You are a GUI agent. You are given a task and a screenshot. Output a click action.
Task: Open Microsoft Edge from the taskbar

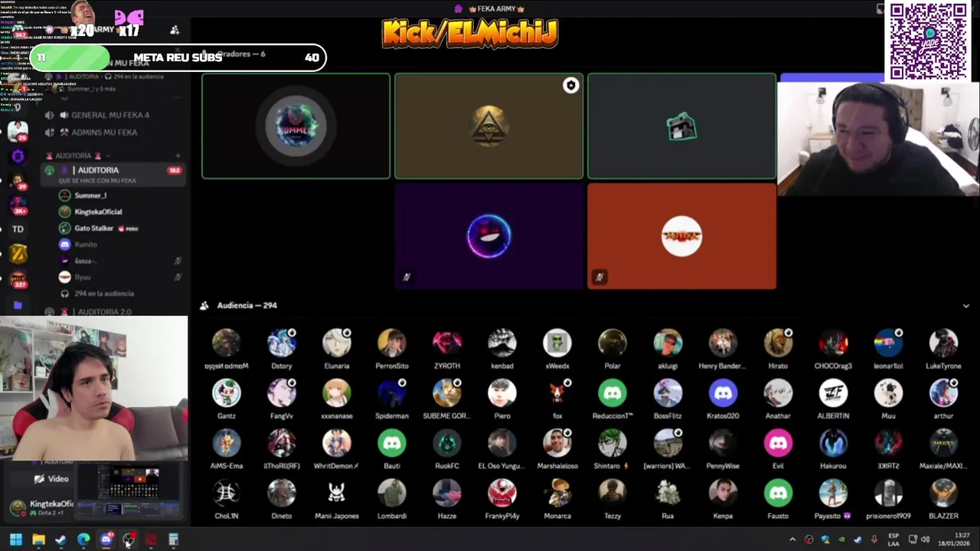[x=83, y=540]
